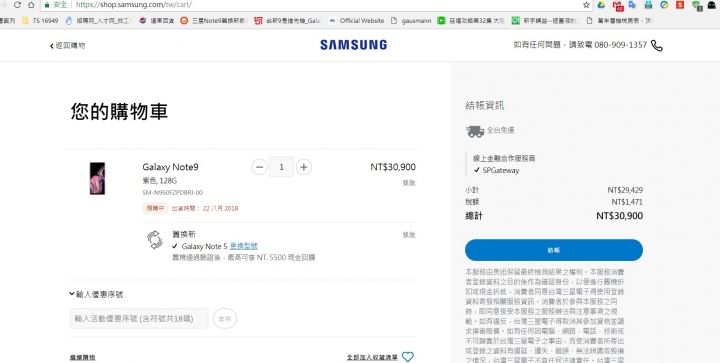The height and width of the screenshot is (363, 720).
Task: Click the 套用 apply button
Action: 225,318
